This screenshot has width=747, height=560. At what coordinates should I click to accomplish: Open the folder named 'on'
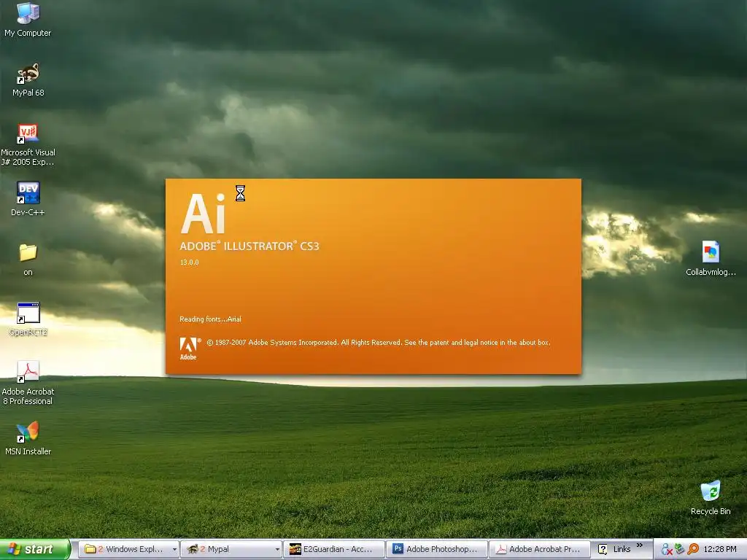tap(28, 260)
